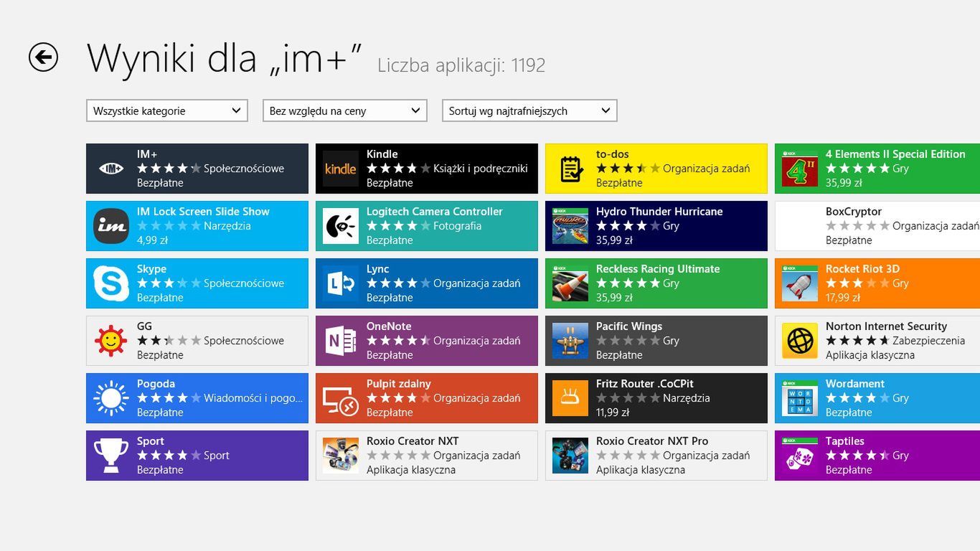Click the Hydro Thunder Hurricane 35,99 zł price

pyautogui.click(x=614, y=240)
